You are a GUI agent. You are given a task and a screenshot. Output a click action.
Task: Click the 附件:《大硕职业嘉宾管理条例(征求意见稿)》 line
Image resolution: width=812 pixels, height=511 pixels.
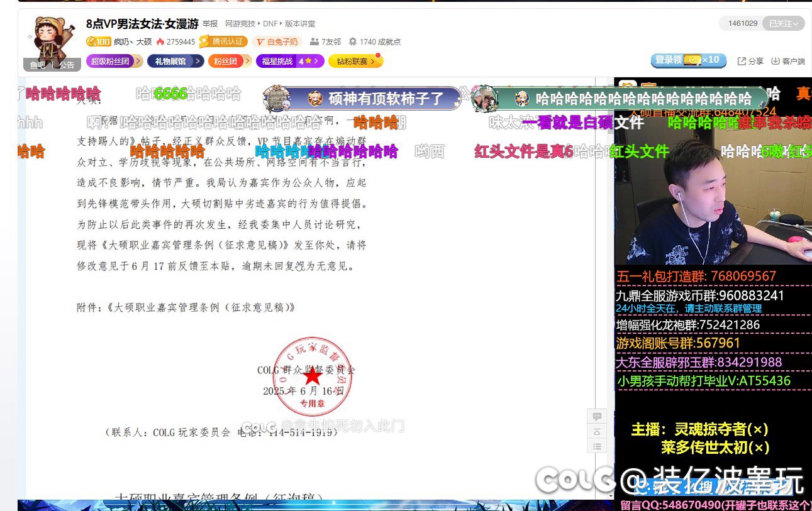185,308
